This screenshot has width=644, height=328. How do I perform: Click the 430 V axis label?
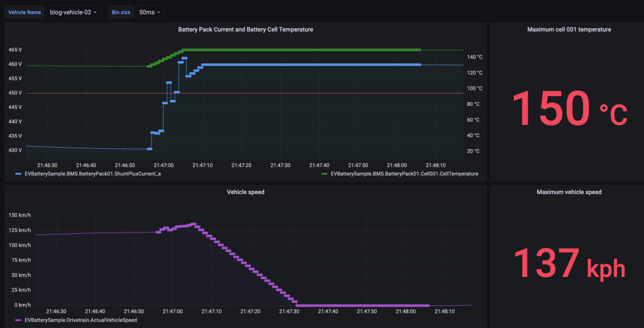(x=15, y=150)
